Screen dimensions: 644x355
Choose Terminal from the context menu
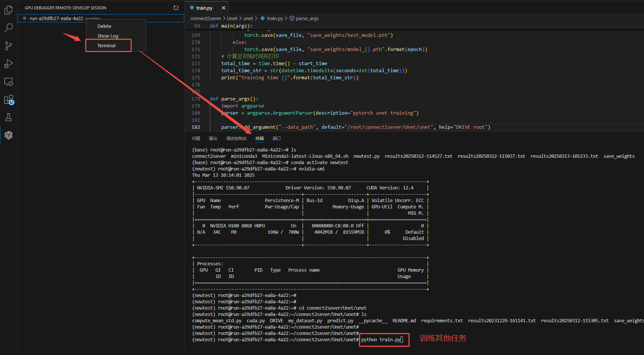(106, 46)
